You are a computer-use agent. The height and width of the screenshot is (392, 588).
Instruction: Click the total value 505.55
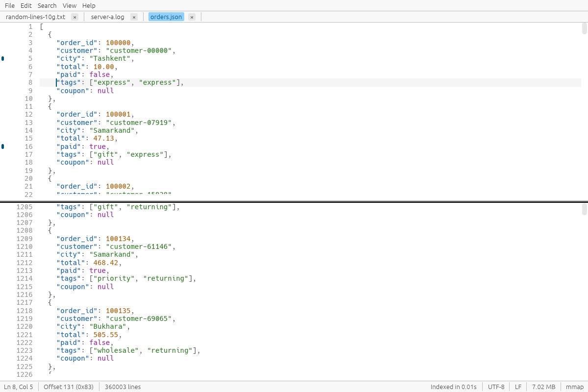point(106,335)
